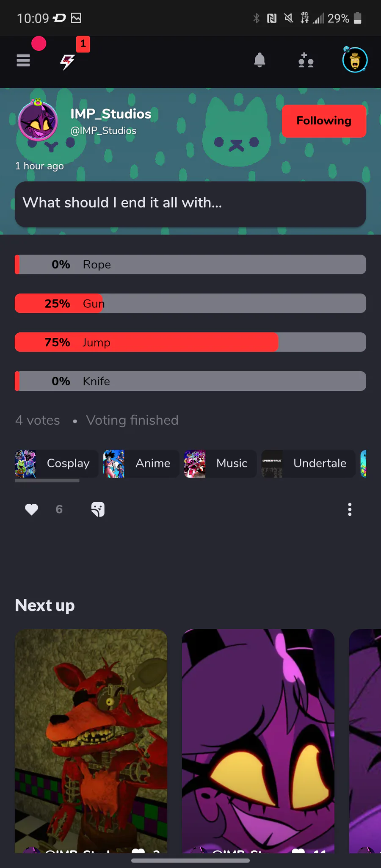The width and height of the screenshot is (381, 868).
Task: Open the @IMP_Studios username link
Action: click(103, 131)
